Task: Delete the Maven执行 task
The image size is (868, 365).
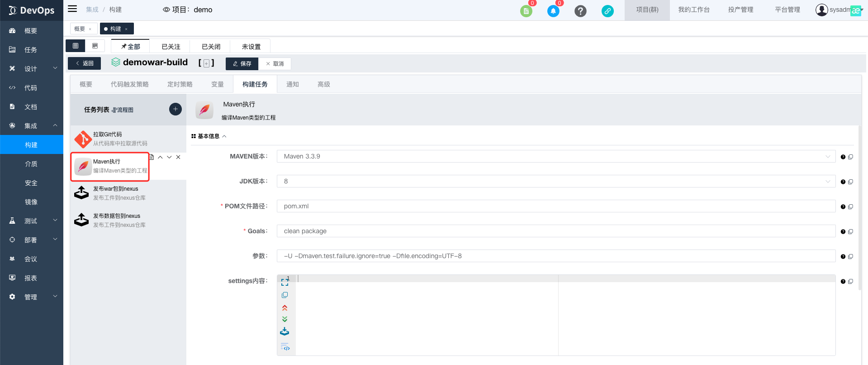Action: pos(178,157)
